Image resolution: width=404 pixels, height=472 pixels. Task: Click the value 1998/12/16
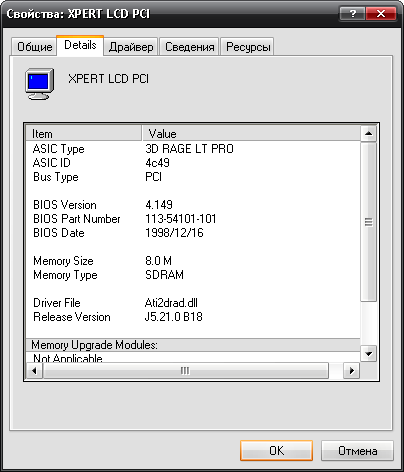[x=174, y=233]
